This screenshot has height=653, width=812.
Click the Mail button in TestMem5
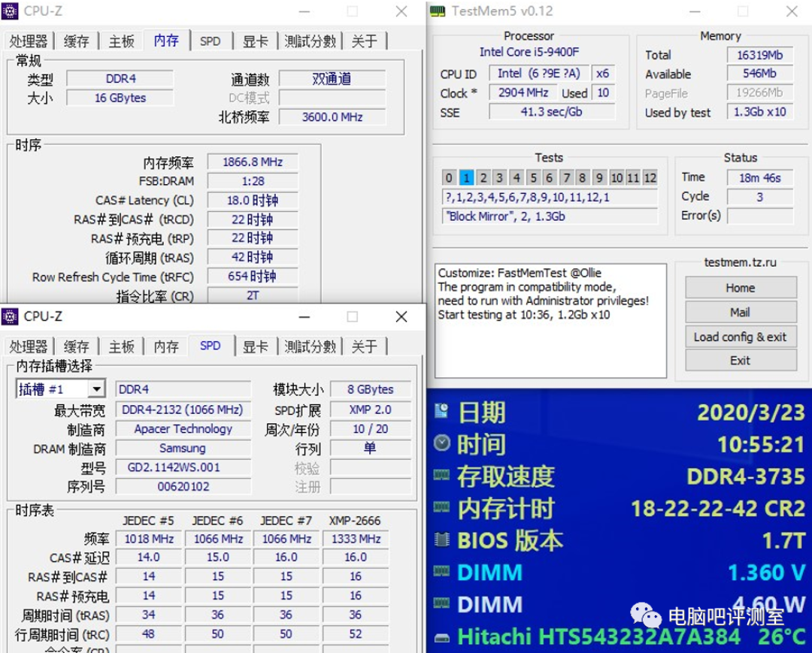click(741, 312)
